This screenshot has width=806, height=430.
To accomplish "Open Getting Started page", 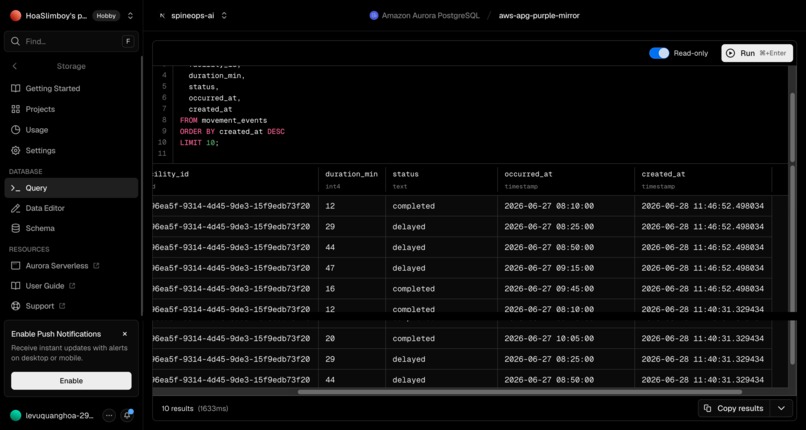I will click(71, 88).
